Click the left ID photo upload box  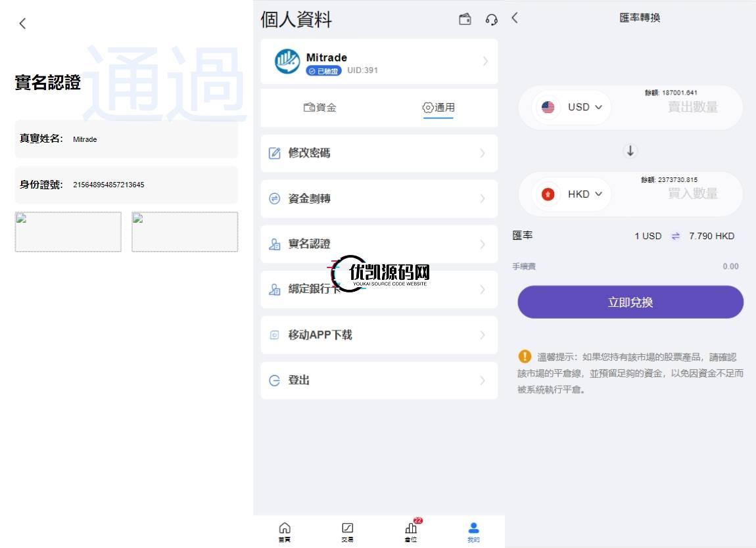(x=68, y=231)
